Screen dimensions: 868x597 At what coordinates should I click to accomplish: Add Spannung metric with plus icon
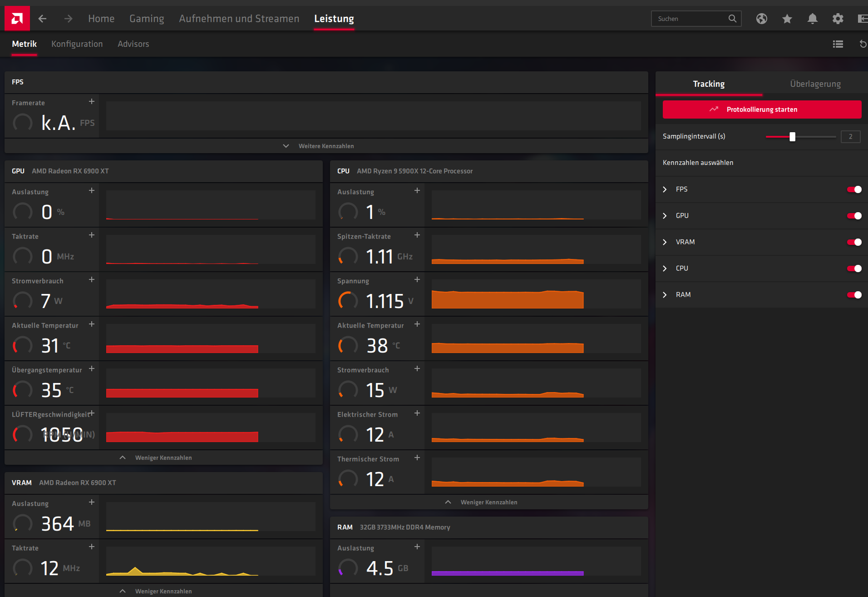point(417,279)
